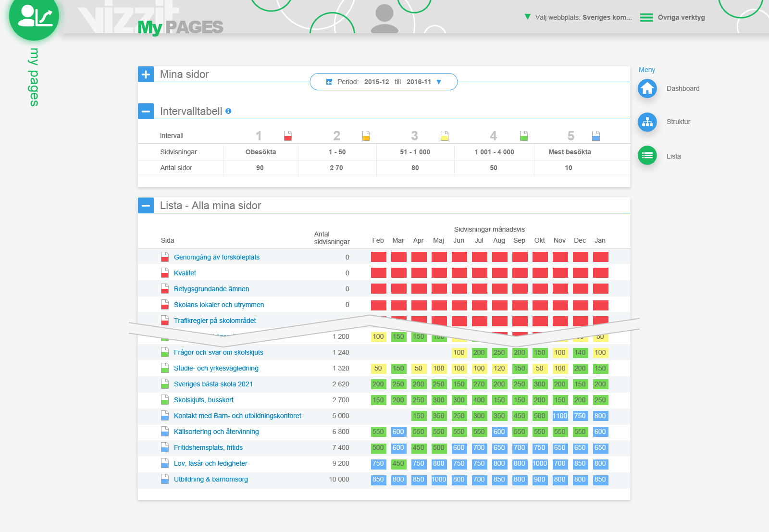Open the Sveriges bästa skola 2021 link
This screenshot has height=532, width=769.
(213, 384)
